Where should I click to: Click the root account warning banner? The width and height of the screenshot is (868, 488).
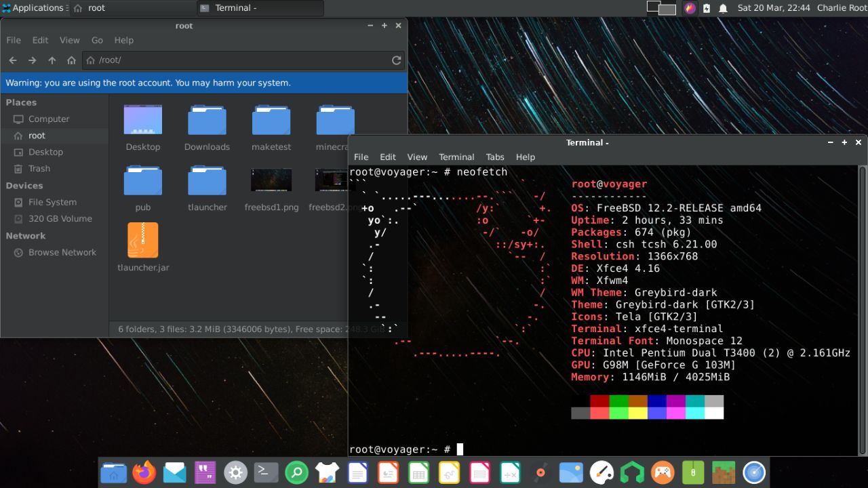pos(204,83)
